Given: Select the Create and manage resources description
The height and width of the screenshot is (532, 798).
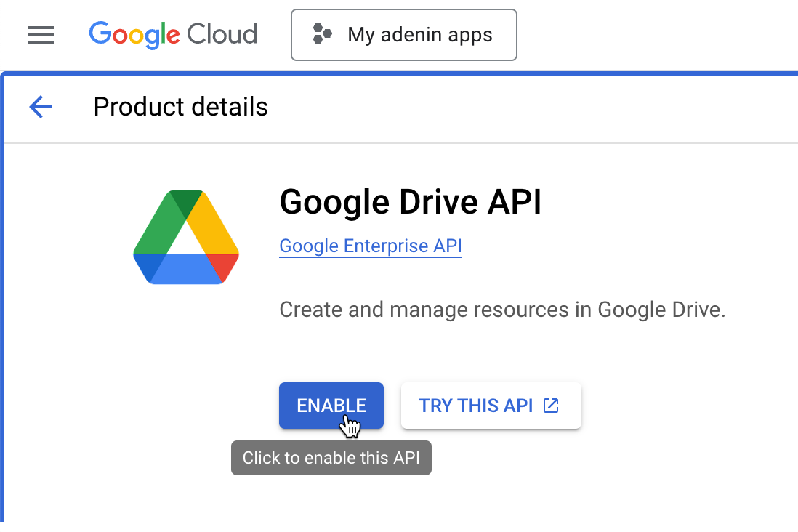Looking at the screenshot, I should (502, 310).
